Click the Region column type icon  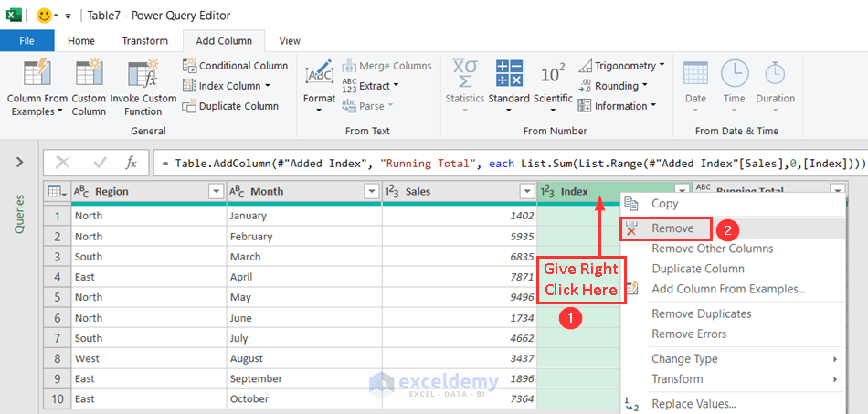[x=81, y=192]
